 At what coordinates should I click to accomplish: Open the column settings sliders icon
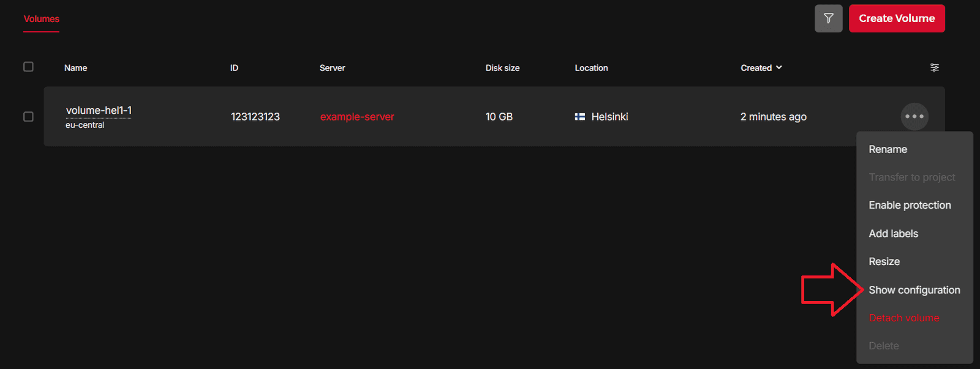[934, 67]
